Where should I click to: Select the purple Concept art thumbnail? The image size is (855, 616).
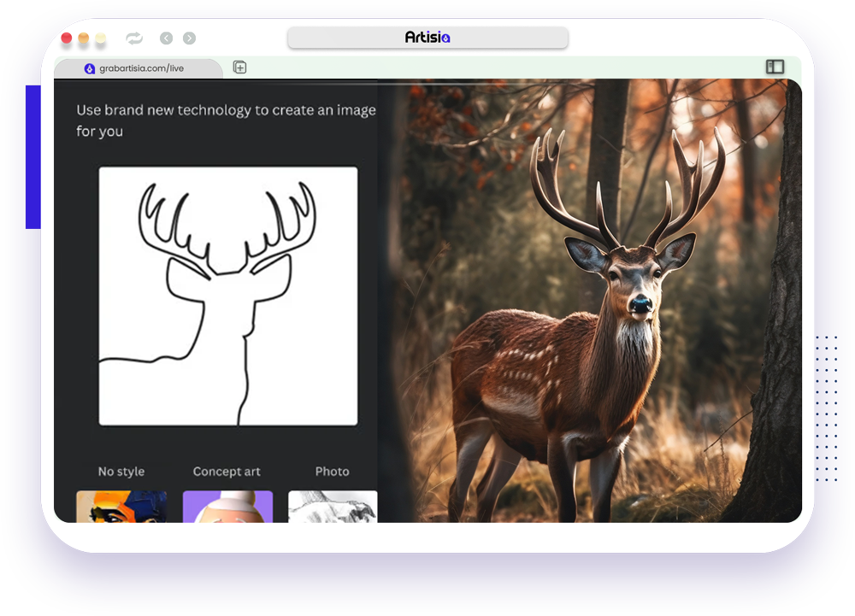[x=227, y=507]
